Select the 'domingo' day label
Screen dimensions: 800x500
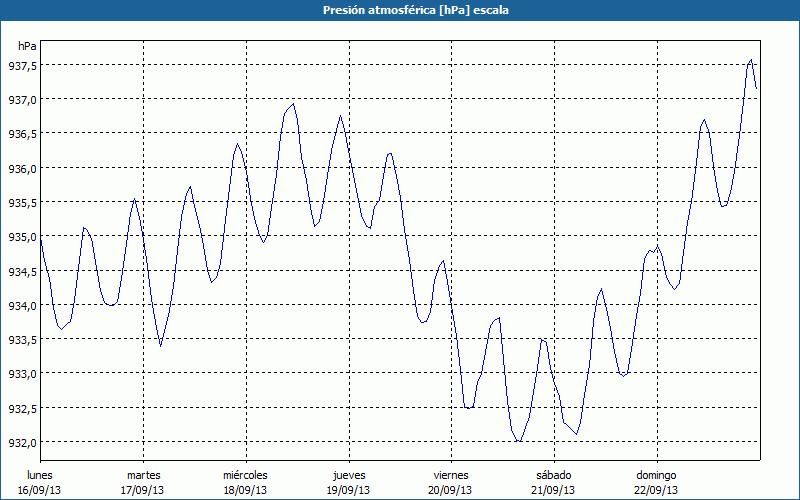(656, 474)
